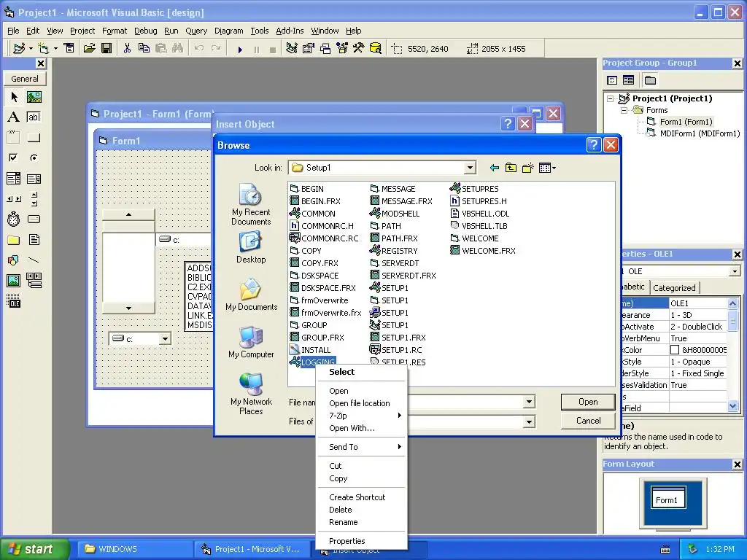Go to My Network Places
Image resolution: width=747 pixels, height=560 pixels.
pos(251,394)
